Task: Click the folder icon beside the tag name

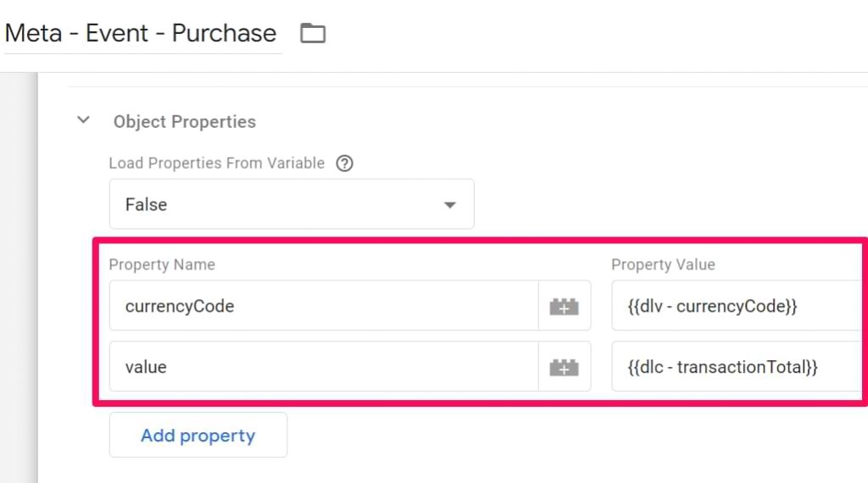Action: click(x=313, y=34)
